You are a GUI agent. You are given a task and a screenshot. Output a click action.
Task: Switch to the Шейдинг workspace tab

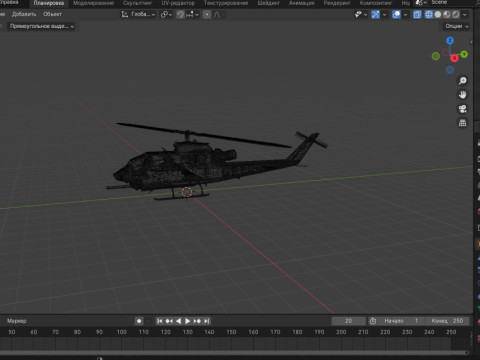[x=268, y=3]
